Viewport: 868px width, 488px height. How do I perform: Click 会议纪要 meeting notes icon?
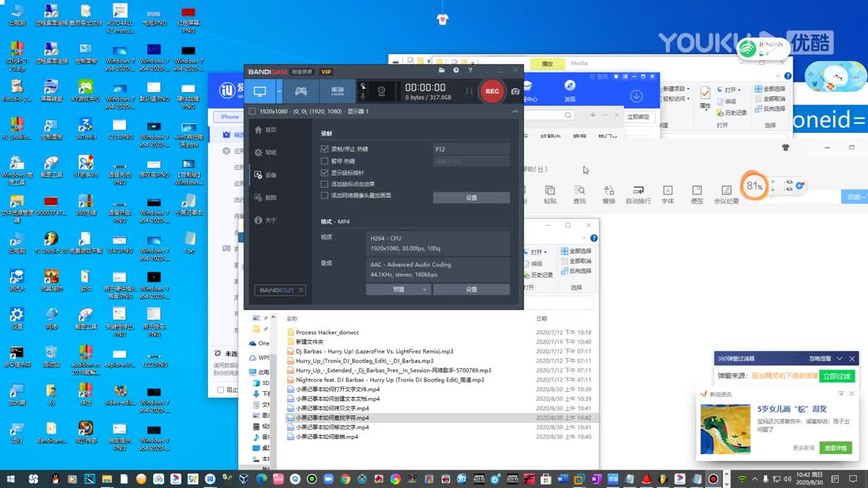point(726,195)
